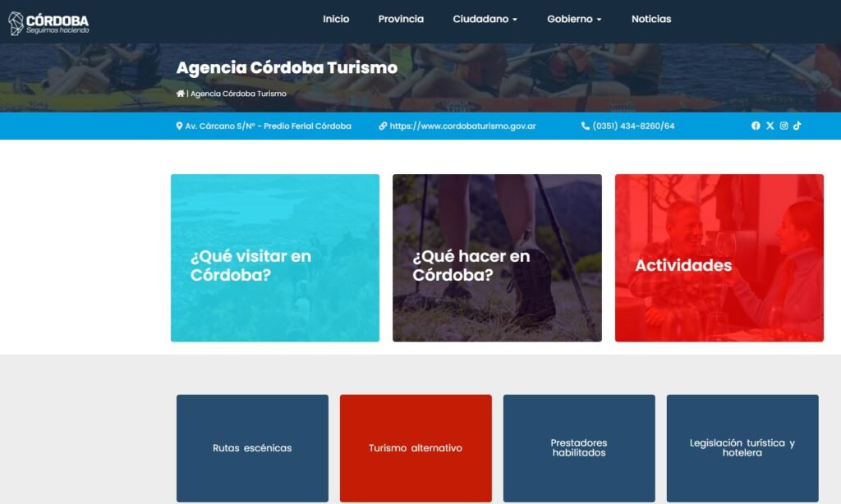
Task: Open the red Actividades card
Action: (719, 258)
